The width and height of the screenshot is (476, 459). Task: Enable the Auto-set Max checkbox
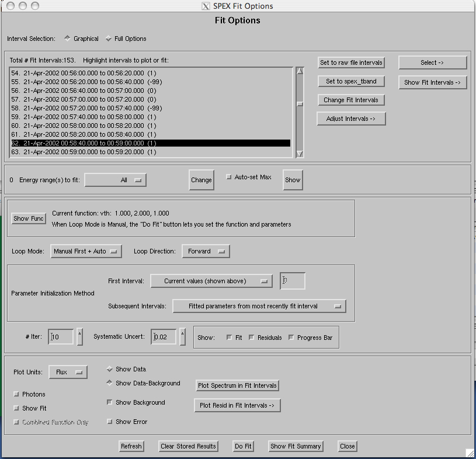pos(229,177)
